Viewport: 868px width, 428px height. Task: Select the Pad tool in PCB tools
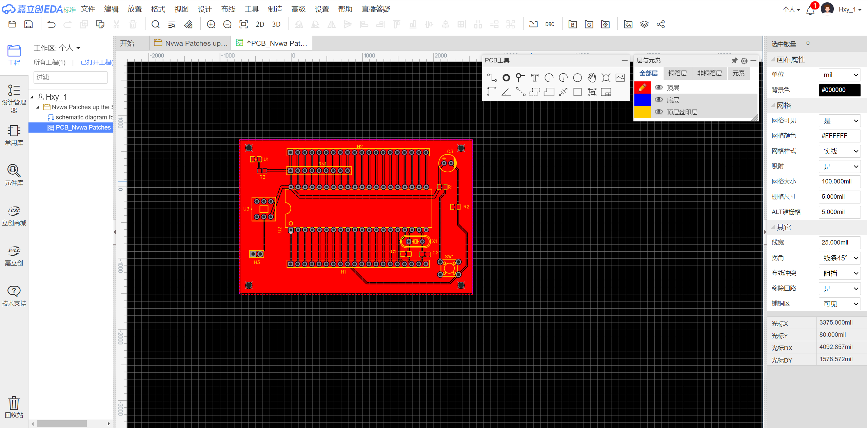coord(506,78)
